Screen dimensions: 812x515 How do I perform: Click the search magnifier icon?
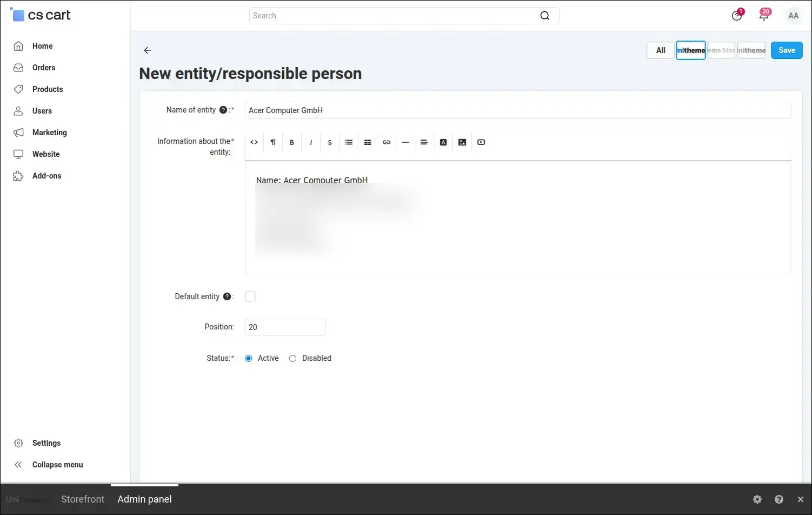pyautogui.click(x=545, y=16)
